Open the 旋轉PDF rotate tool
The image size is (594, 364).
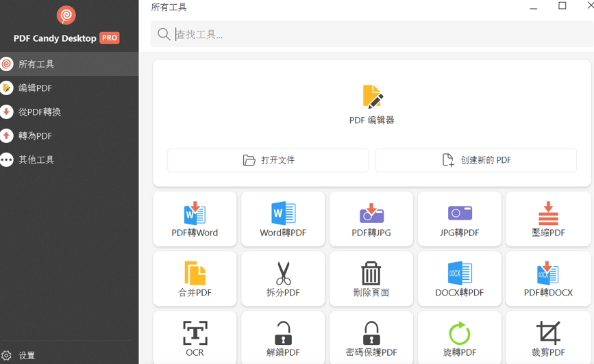pos(460,338)
